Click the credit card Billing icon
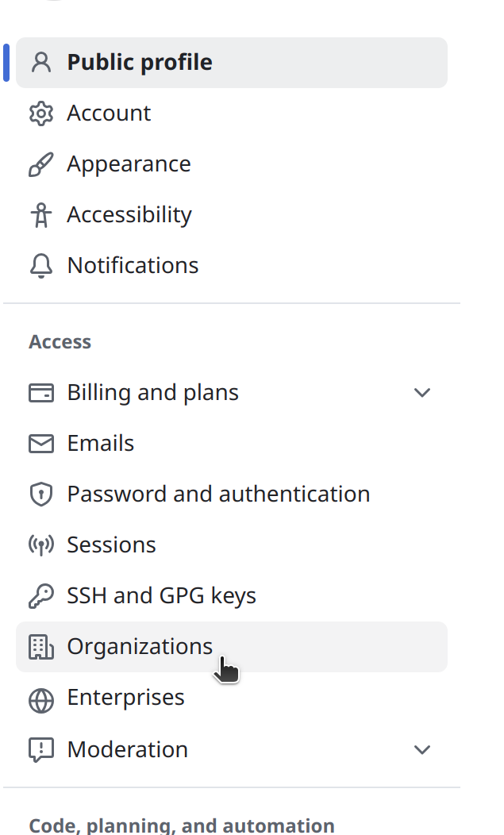 (x=40, y=393)
